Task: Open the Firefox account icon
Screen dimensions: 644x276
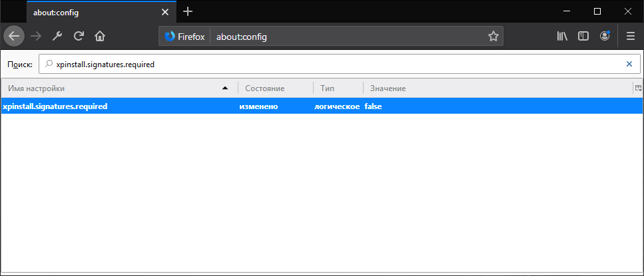Action: [605, 36]
